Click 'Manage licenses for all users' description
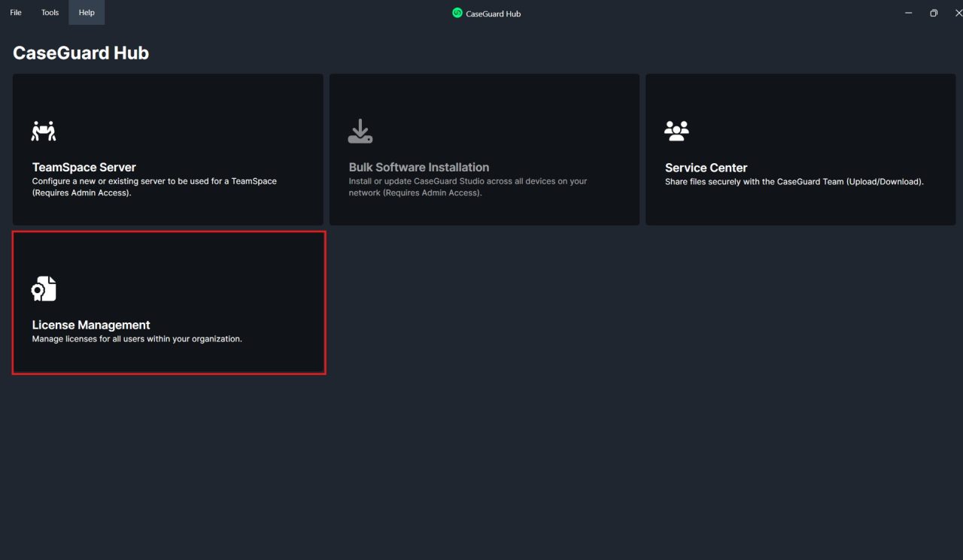The image size is (963, 560). coord(137,339)
